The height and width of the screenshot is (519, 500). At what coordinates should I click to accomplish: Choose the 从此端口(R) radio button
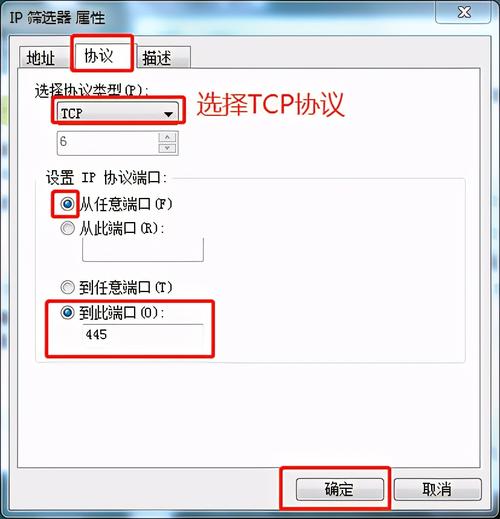(68, 228)
